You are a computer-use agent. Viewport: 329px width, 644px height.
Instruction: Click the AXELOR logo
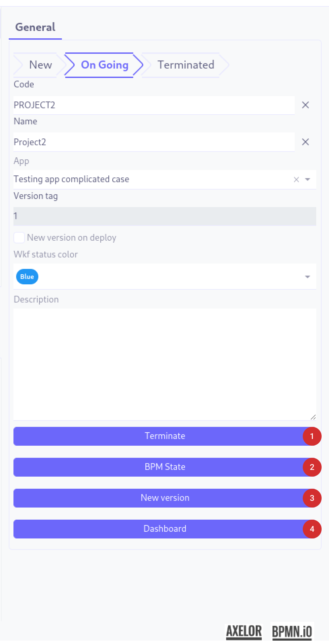point(244,631)
